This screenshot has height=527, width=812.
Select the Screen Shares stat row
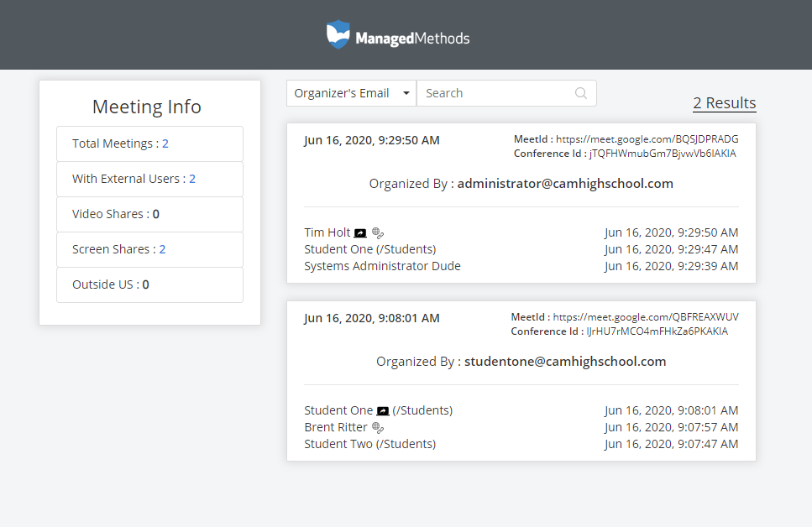[149, 249]
